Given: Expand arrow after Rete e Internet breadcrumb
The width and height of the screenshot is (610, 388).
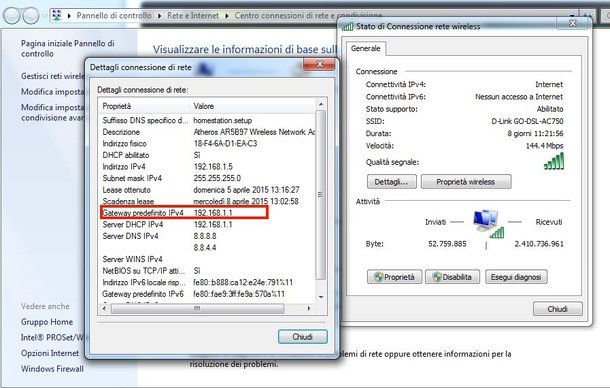Looking at the screenshot, I should pyautogui.click(x=227, y=16).
